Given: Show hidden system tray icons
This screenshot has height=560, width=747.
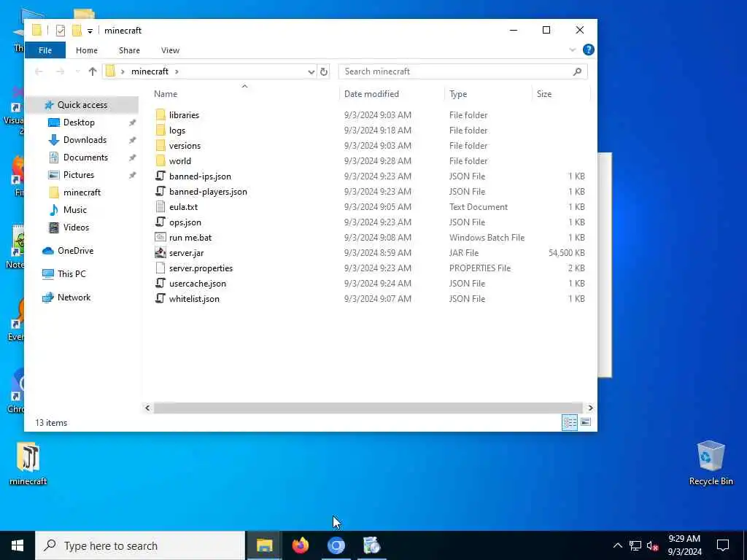Looking at the screenshot, I should 617,545.
